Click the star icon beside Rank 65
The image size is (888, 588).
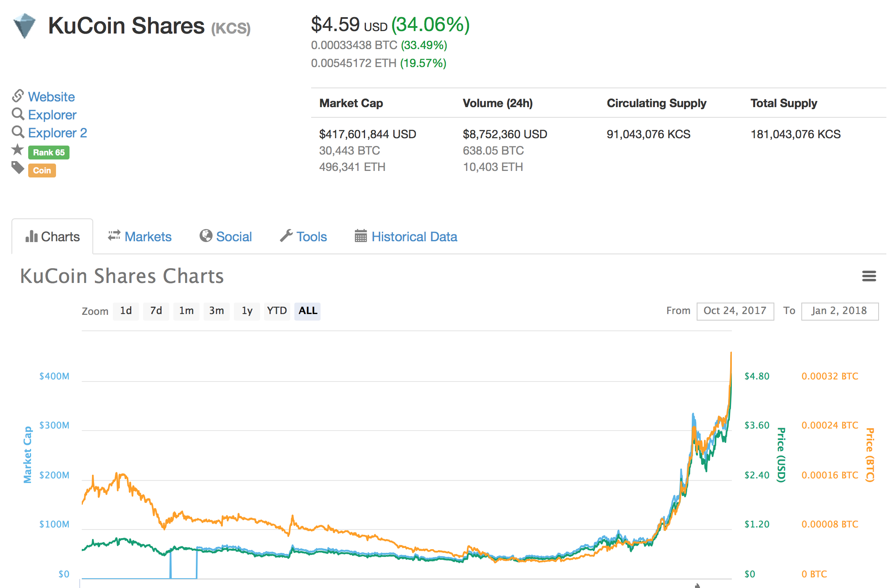18,150
